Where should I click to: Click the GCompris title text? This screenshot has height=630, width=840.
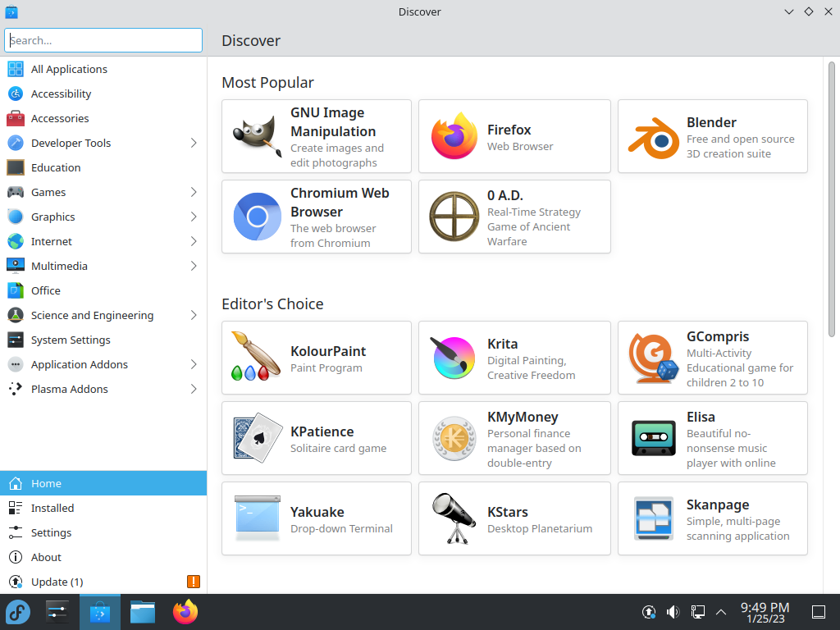(718, 336)
